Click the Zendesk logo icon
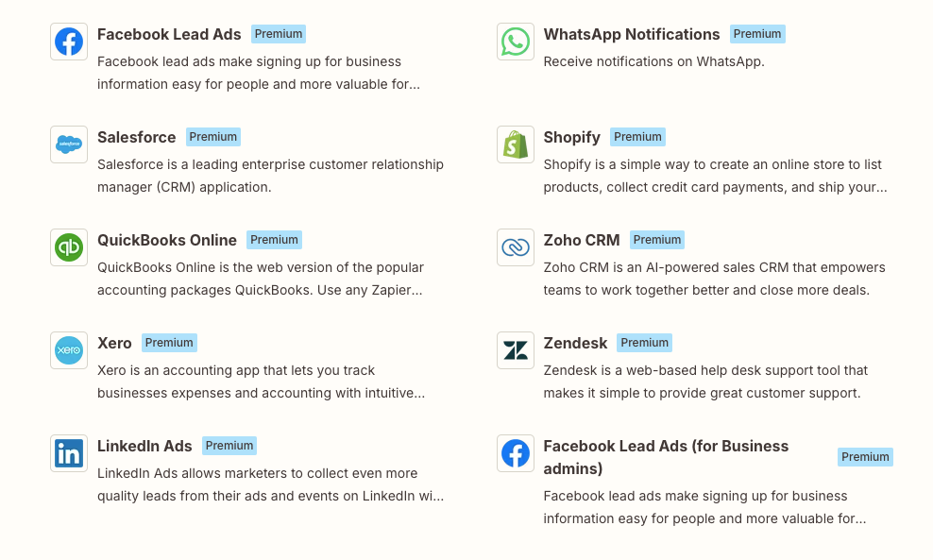Viewport: 933px width, 560px height. coord(516,350)
